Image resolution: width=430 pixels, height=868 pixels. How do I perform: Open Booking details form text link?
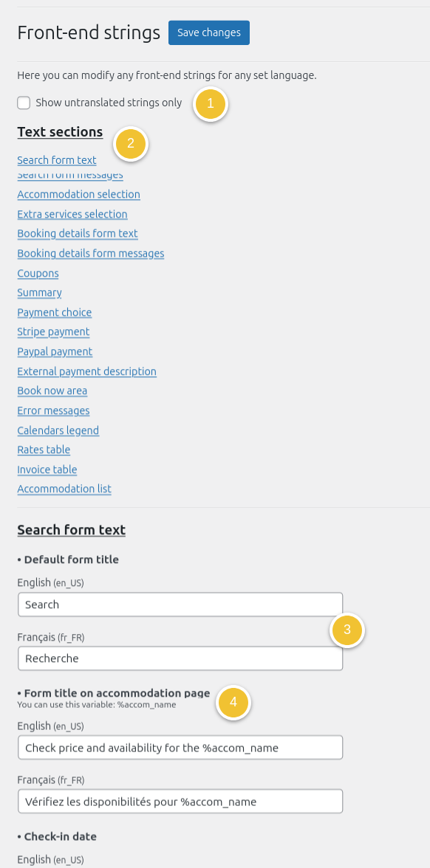point(78,233)
